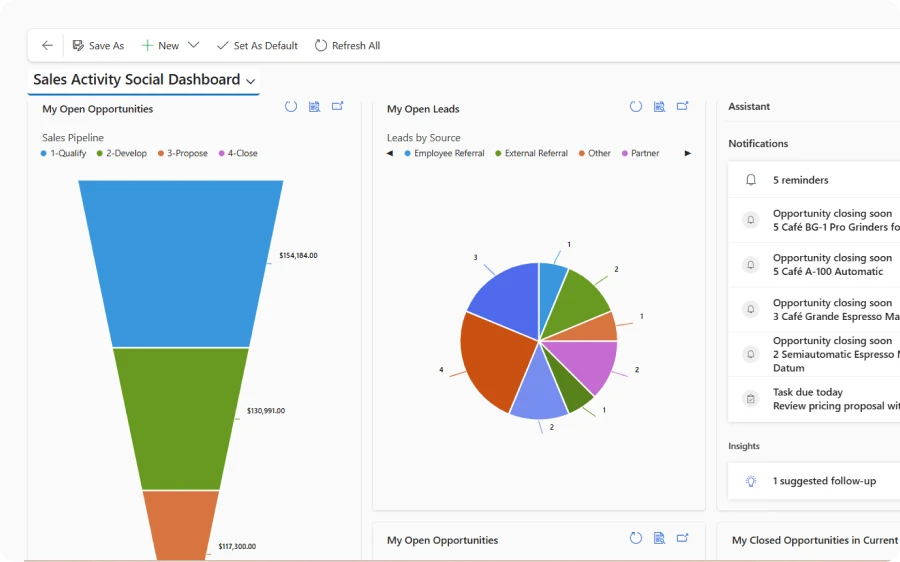Viewport: 900px width, 562px height.
Task: Click My Closed Opportunities in Current tile title
Action: click(x=815, y=540)
